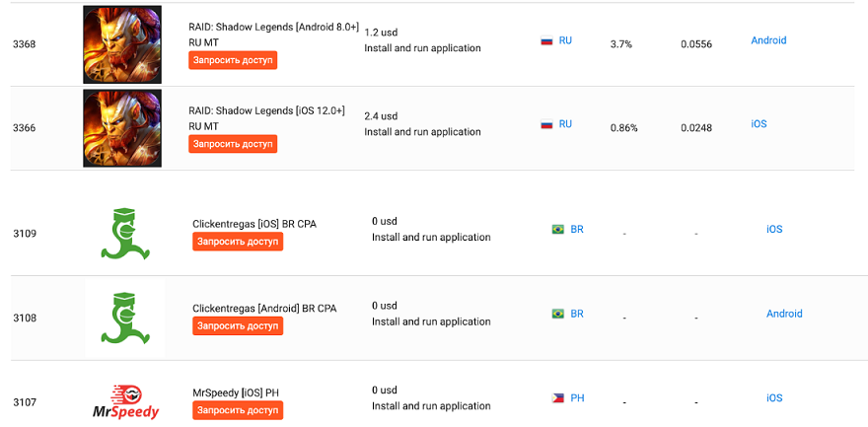Click the 1.2 usd payout value
The image size is (868, 427).
pyautogui.click(x=381, y=33)
